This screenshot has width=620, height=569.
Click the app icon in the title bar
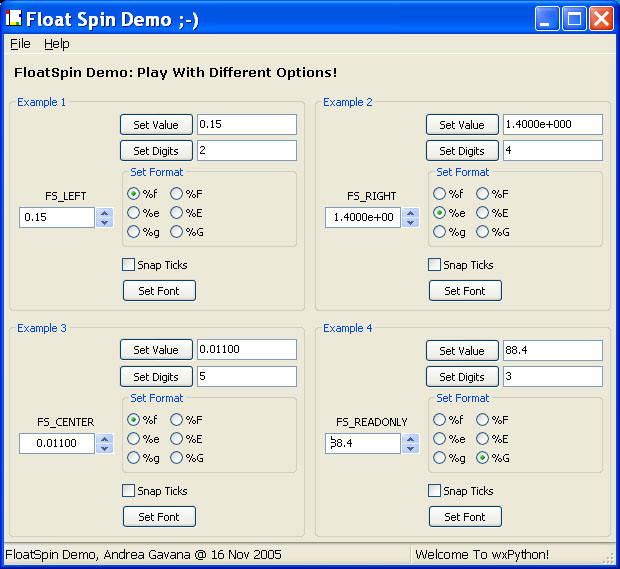pos(14,19)
